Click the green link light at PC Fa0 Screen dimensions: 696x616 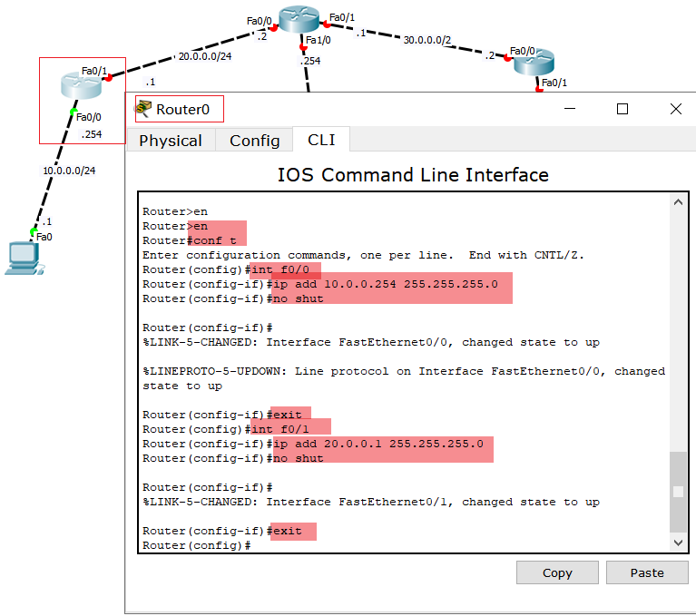pyautogui.click(x=34, y=231)
